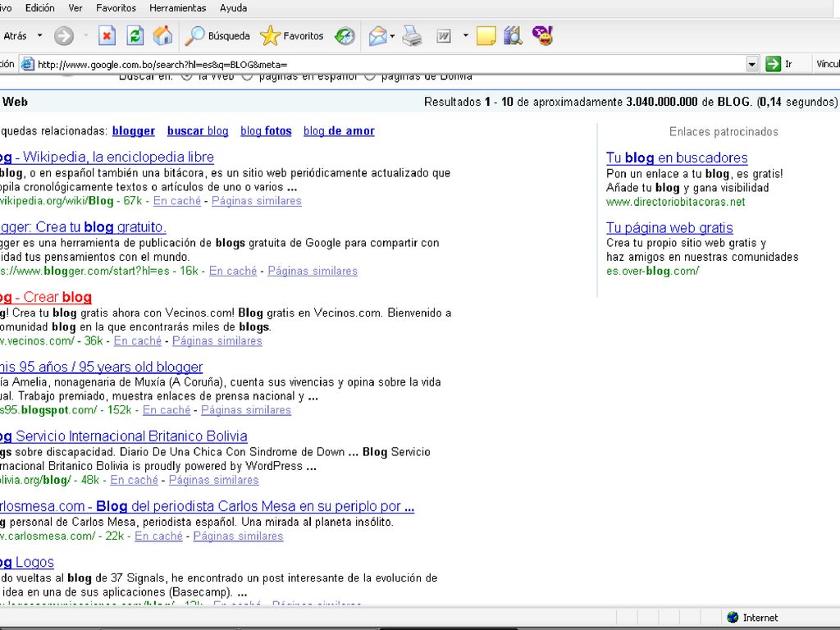Viewport: 840px width, 630px height.
Task: Open the Edición menu
Action: [x=39, y=8]
